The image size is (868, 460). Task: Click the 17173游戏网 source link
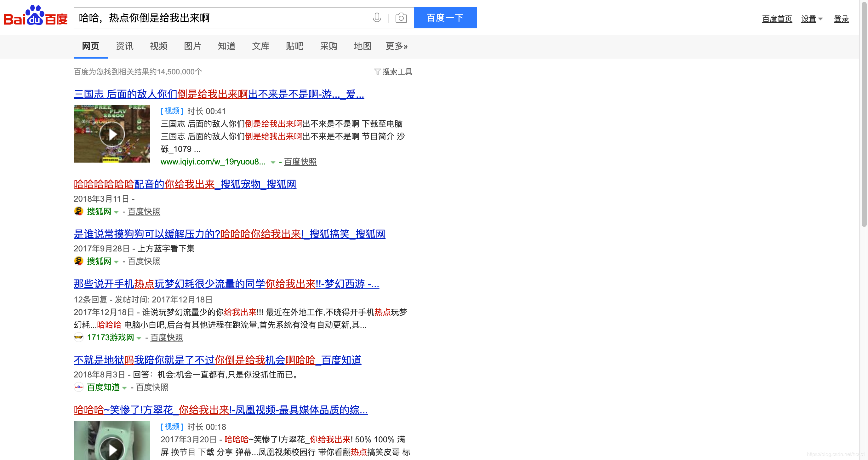click(x=111, y=338)
